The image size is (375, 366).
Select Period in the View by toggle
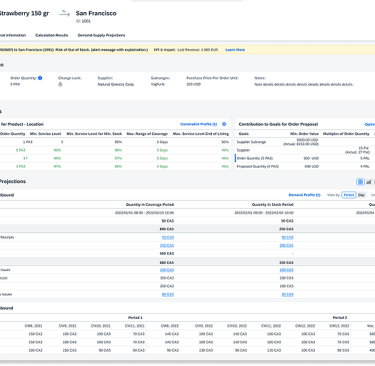tap(349, 195)
